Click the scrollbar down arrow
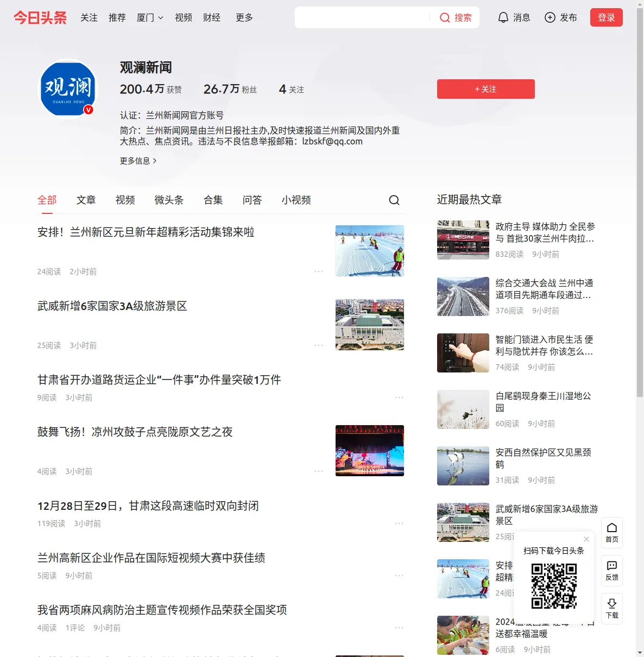644x657 pixels. click(640, 653)
